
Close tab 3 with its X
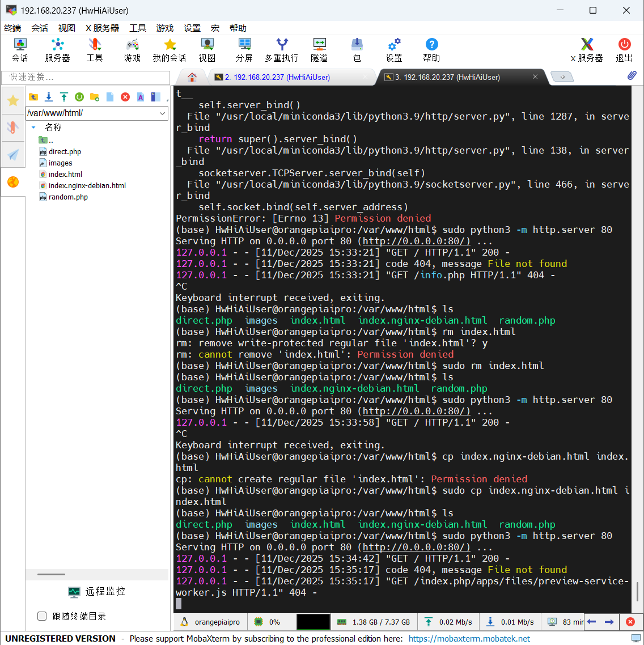point(535,77)
